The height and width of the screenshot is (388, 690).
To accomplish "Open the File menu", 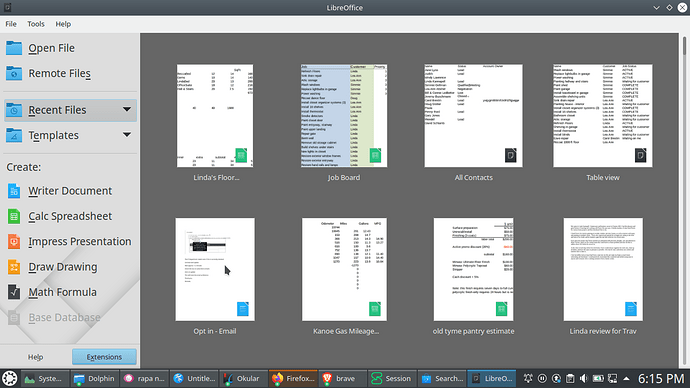I will pos(11,24).
